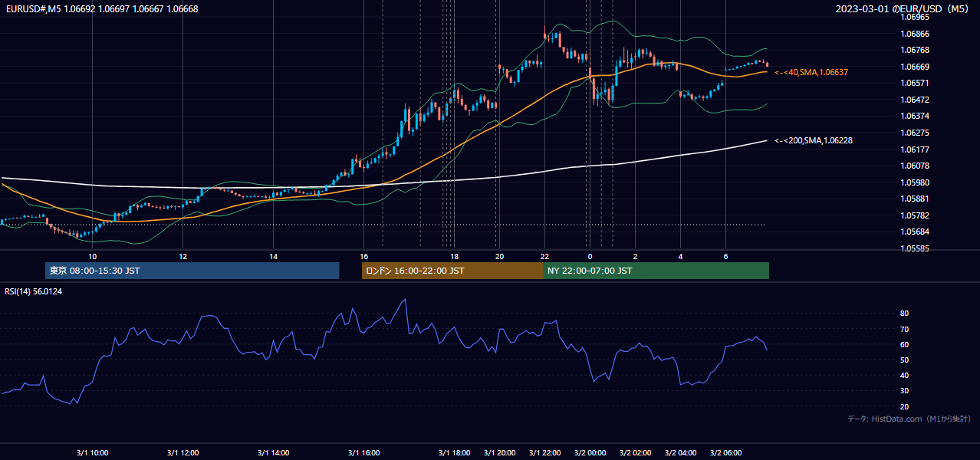Click hour label 16 on price chart axis
Image resolution: width=980 pixels, height=460 pixels.
[364, 256]
